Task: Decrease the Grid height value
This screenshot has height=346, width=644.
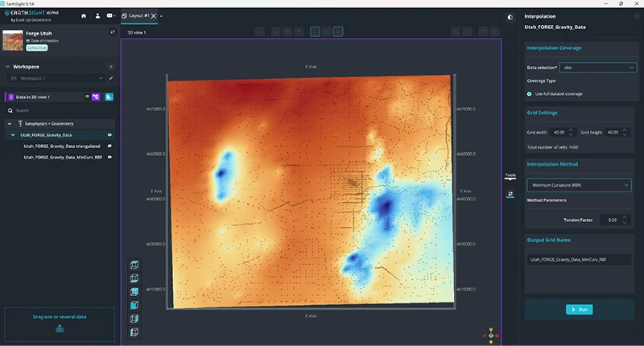Action: 625,134
